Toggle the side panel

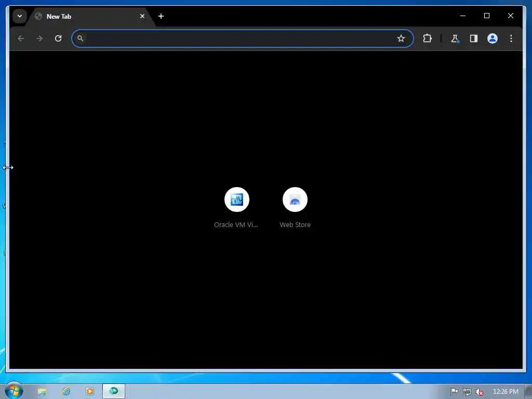[474, 38]
